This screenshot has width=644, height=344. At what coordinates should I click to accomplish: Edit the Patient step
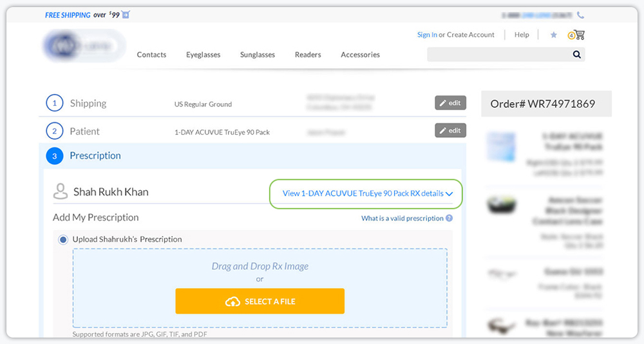(451, 131)
